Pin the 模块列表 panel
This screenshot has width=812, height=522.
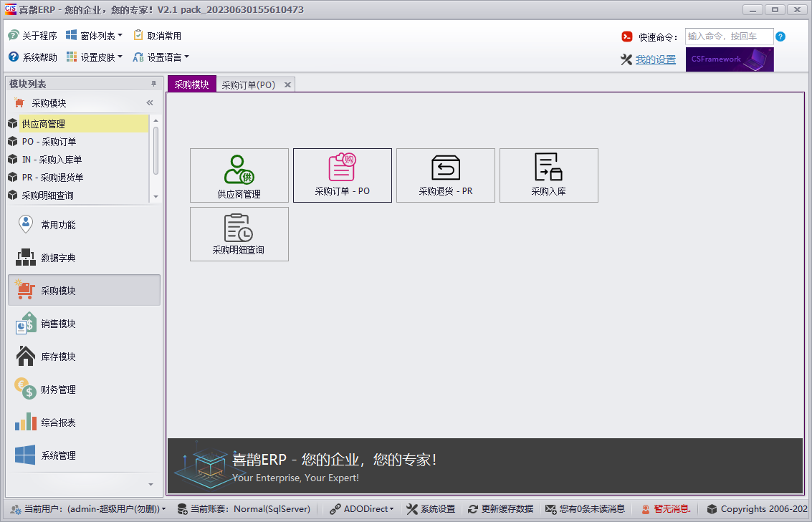click(x=151, y=83)
